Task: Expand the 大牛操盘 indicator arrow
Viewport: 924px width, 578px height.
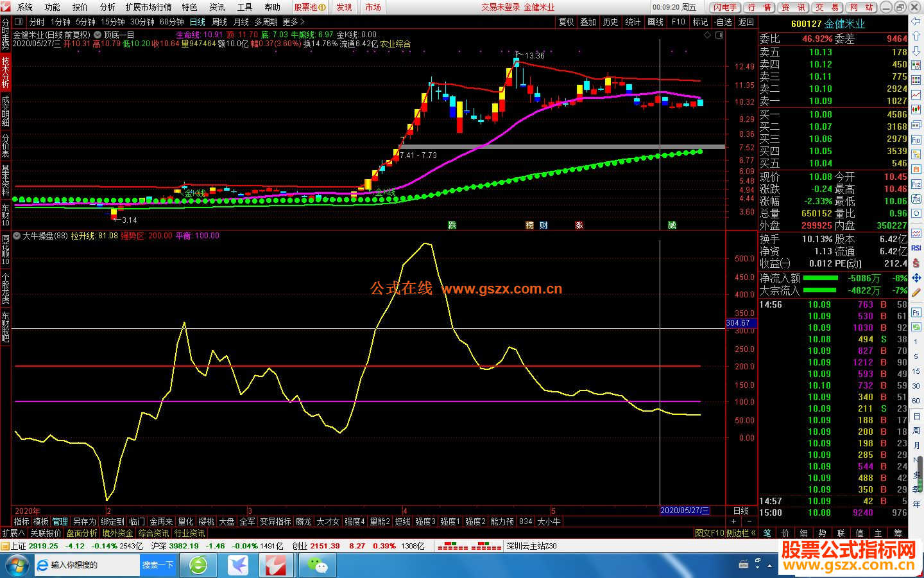Action: click(17, 236)
